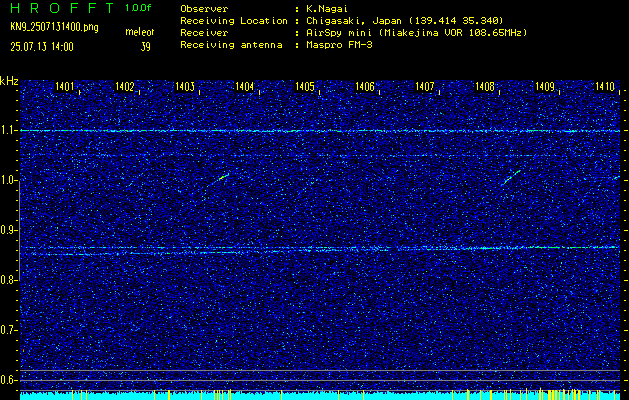Click the slanted echo streak between 1403 and 1404
This screenshot has height=400, width=629.
(x=218, y=180)
